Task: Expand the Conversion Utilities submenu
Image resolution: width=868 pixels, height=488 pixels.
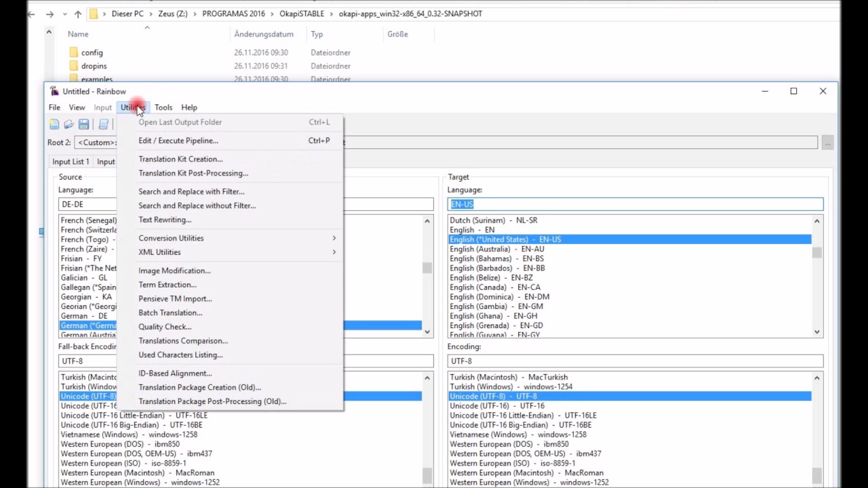Action: (x=231, y=238)
